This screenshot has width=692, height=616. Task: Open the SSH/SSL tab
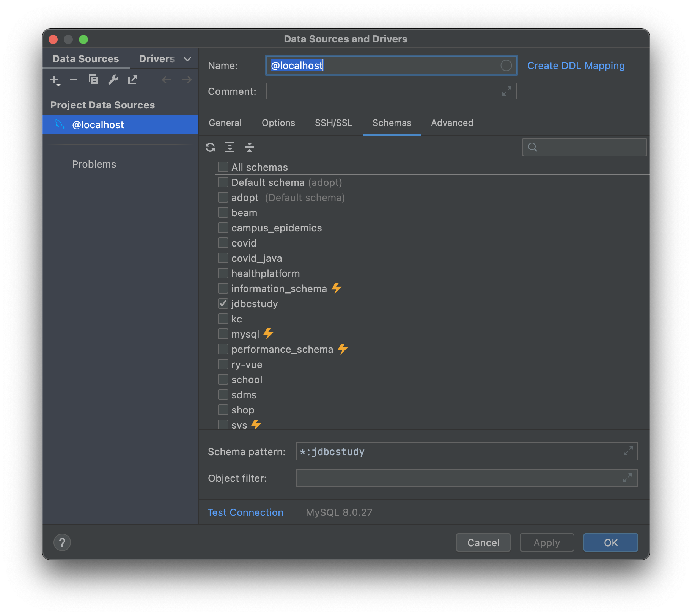pos(333,123)
